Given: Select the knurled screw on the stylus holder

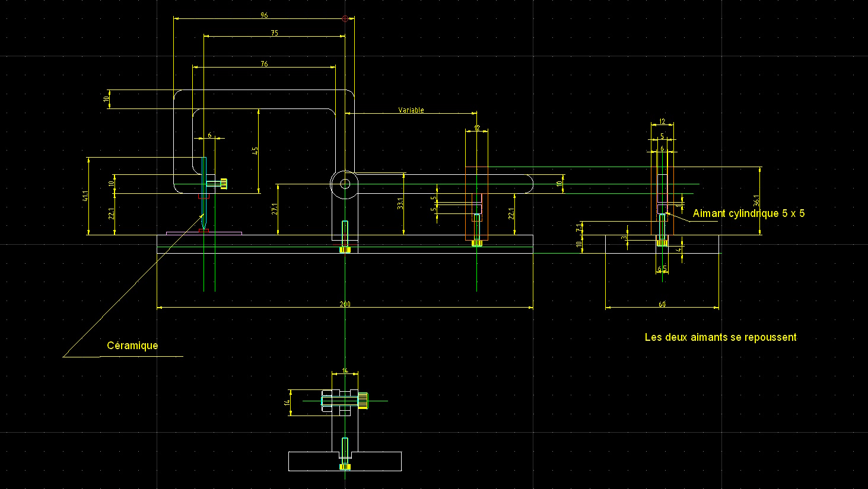Looking at the screenshot, I should [217, 184].
